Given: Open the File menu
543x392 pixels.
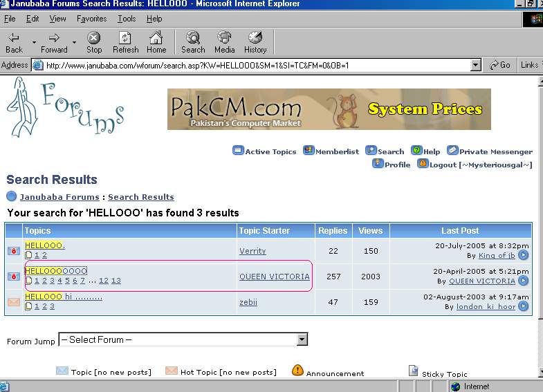Looking at the screenshot, I should [x=10, y=19].
